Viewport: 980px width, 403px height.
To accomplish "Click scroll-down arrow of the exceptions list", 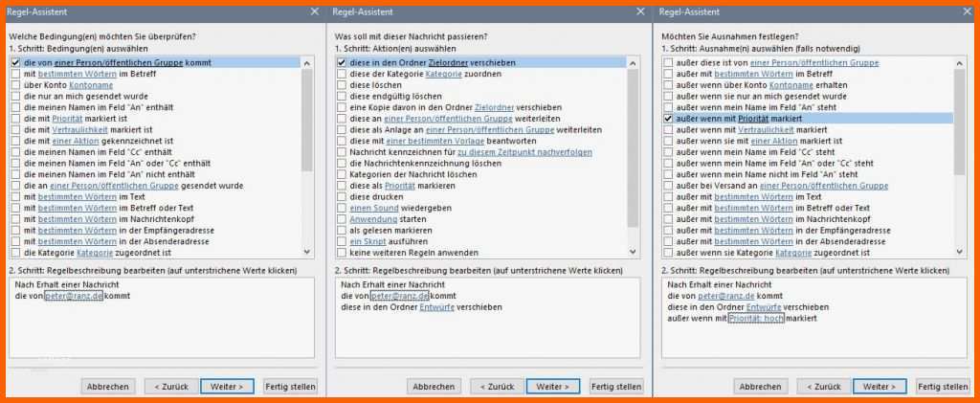I will click(960, 251).
